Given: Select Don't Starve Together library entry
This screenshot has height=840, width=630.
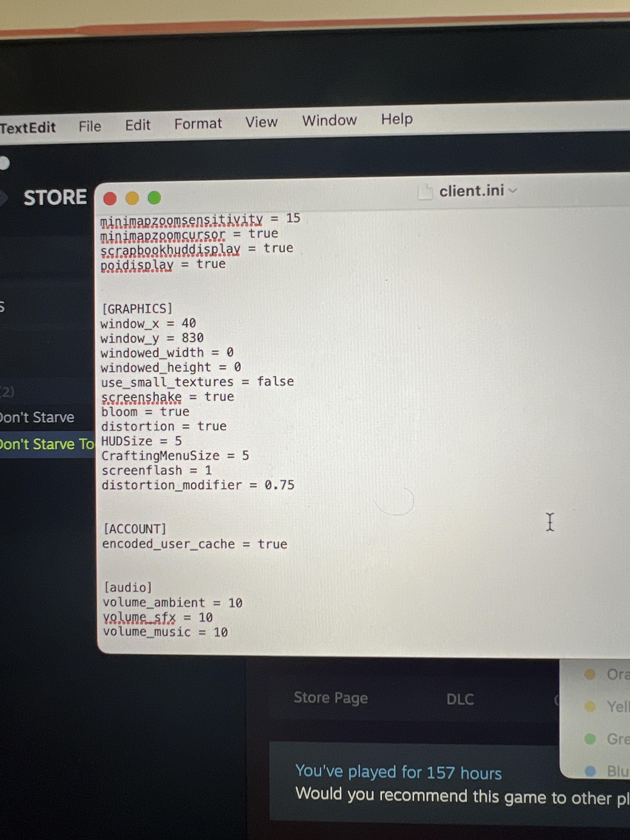Looking at the screenshot, I should click(46, 444).
